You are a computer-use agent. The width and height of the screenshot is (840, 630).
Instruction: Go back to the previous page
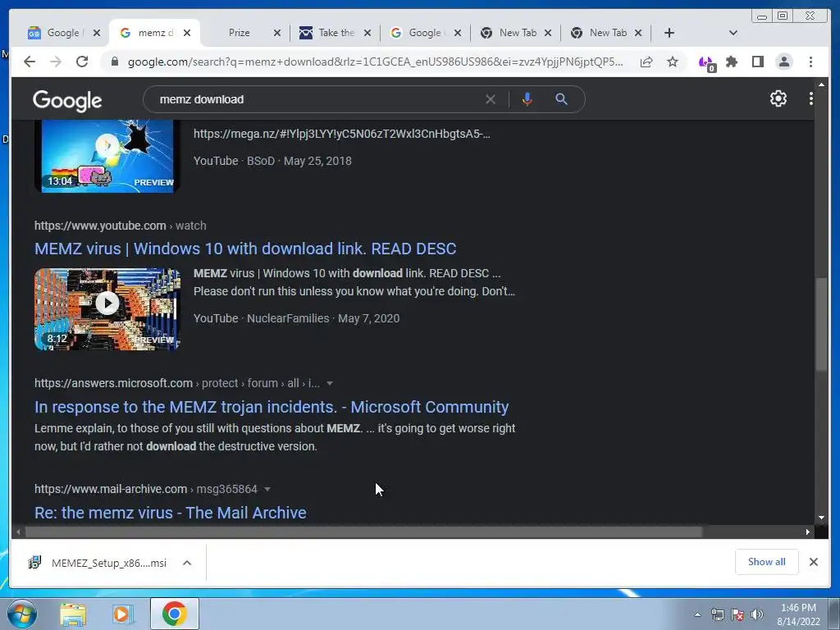click(30, 62)
